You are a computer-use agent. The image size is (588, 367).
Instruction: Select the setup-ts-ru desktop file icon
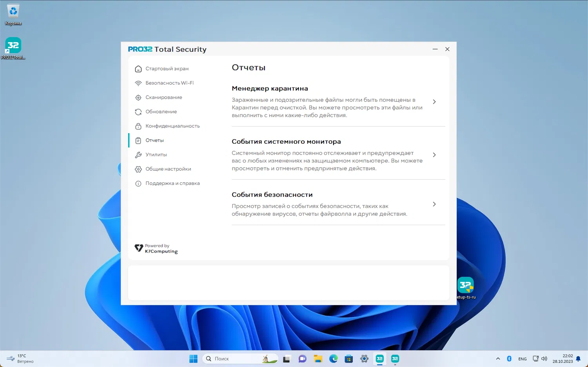tap(466, 288)
